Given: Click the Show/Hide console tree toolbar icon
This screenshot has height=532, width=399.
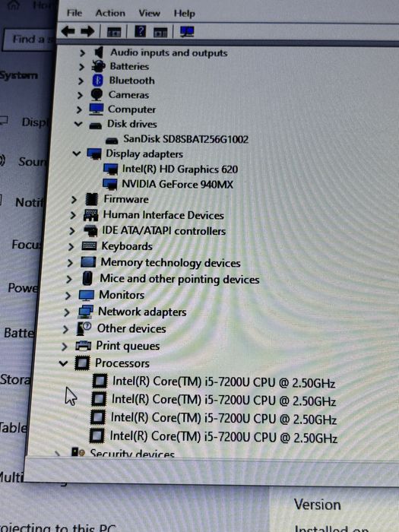Looking at the screenshot, I should (114, 32).
